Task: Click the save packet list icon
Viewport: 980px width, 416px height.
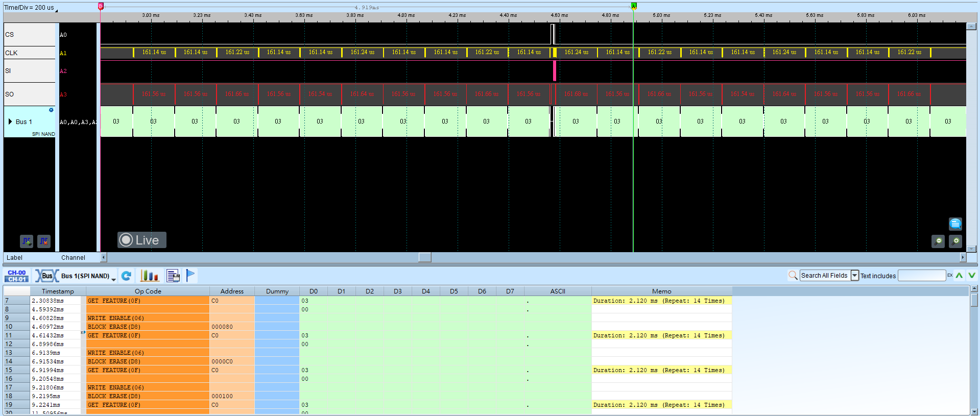Action: click(x=173, y=276)
